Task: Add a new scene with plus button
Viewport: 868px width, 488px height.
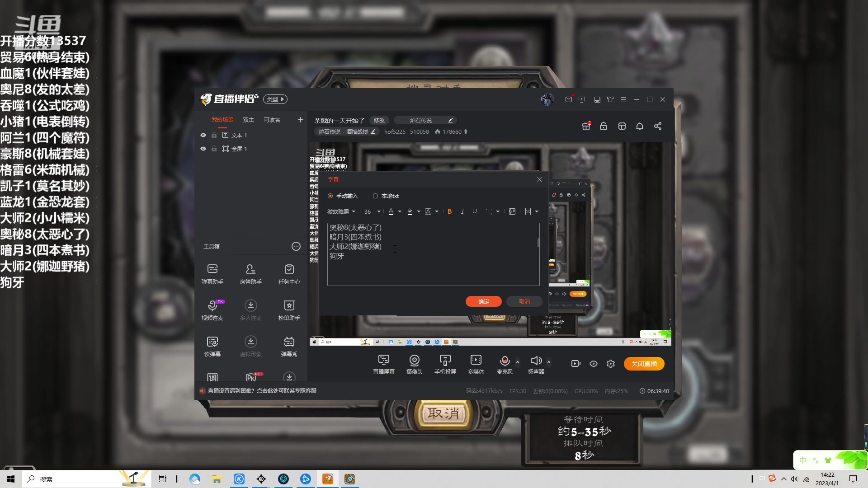Action: [x=300, y=120]
